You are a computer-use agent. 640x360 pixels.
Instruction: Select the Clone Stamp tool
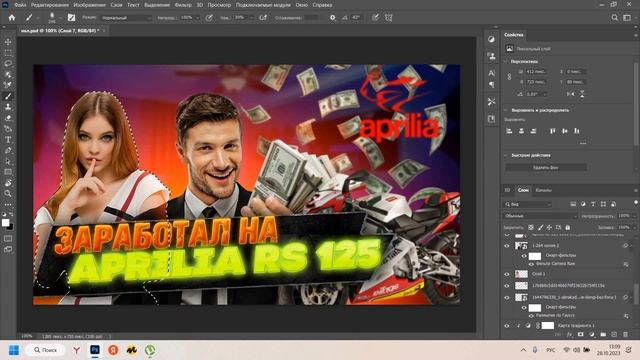coord(8,107)
